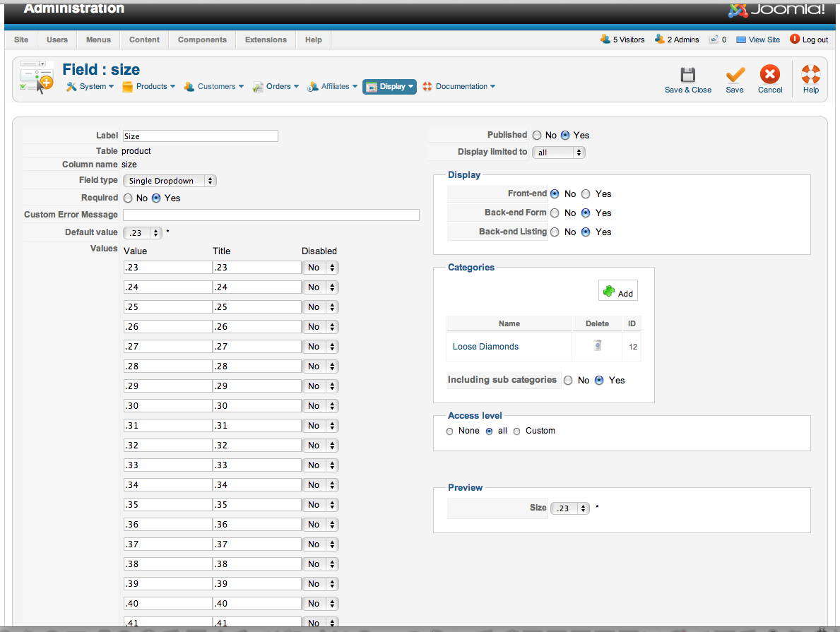Screen dimensions: 840x632
Task: Click the Affiliates icon
Action: (313, 87)
